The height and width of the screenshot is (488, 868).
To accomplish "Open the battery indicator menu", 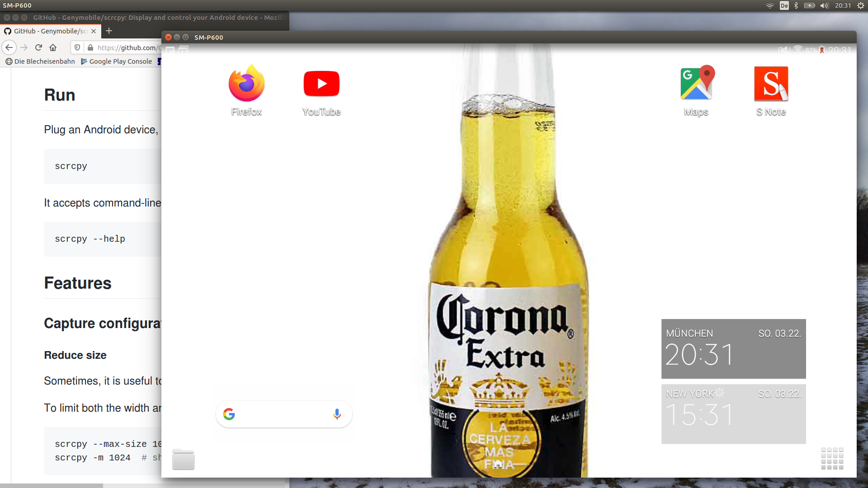I will pyautogui.click(x=810, y=5).
